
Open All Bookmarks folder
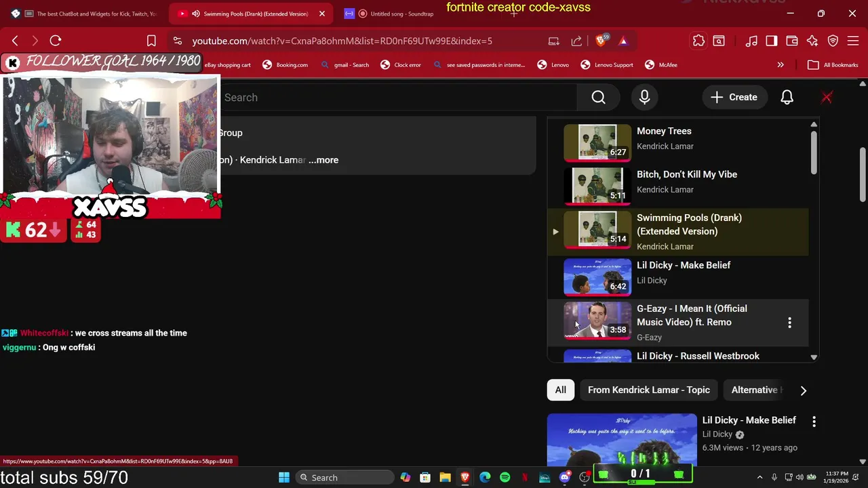833,65
